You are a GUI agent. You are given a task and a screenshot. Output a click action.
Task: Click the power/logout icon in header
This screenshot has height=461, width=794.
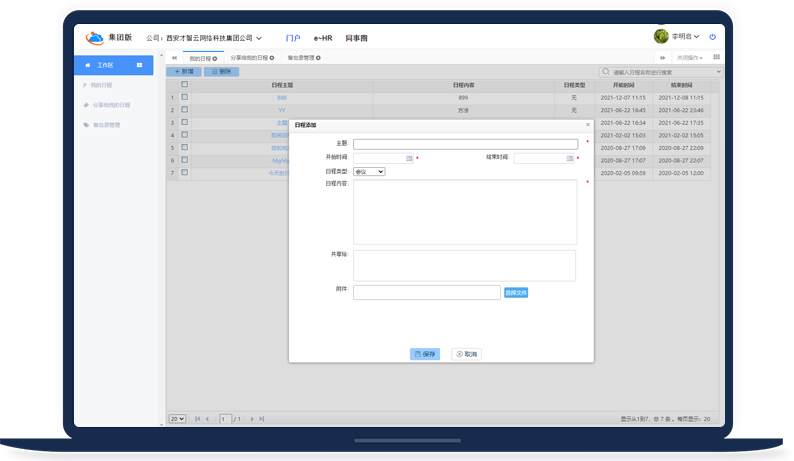coord(713,37)
